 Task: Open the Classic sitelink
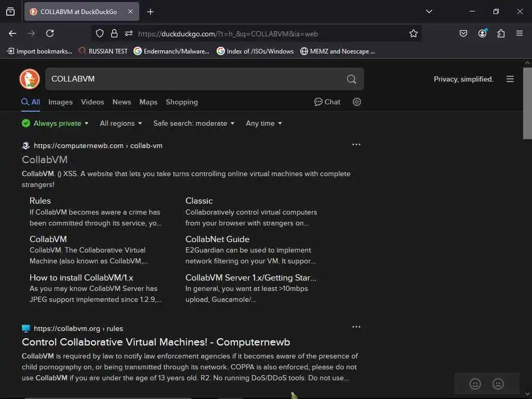pos(199,201)
